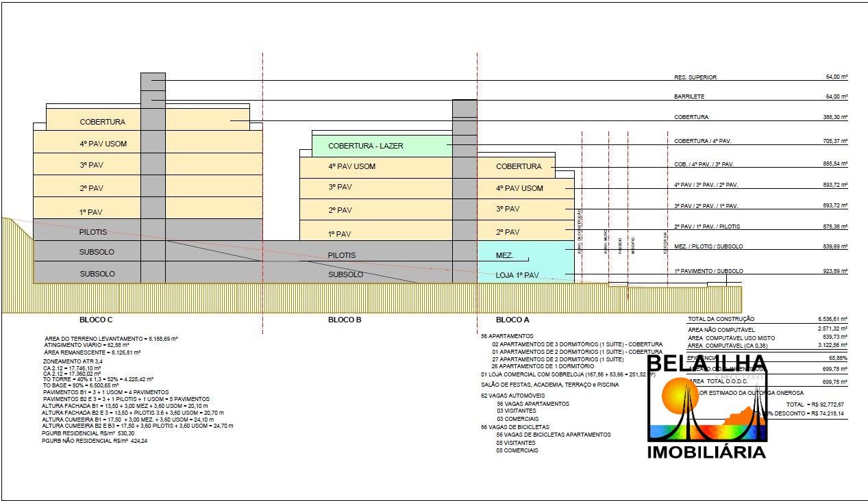Screen dimensions: 868x501
Task: Select the "TO TORRE = 40% x 1,3" line
Action: (98, 378)
